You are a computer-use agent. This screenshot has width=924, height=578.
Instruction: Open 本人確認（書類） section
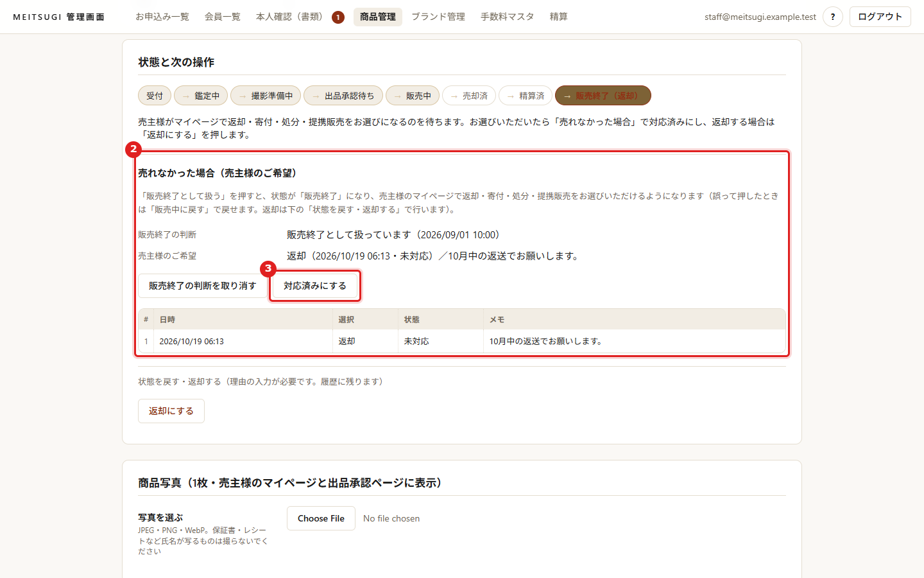(289, 17)
